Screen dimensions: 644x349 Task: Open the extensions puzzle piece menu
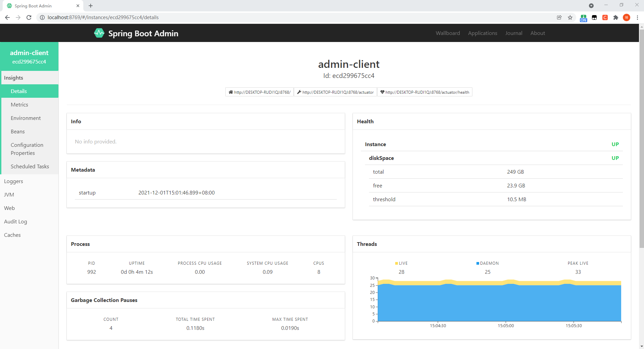pyautogui.click(x=616, y=17)
